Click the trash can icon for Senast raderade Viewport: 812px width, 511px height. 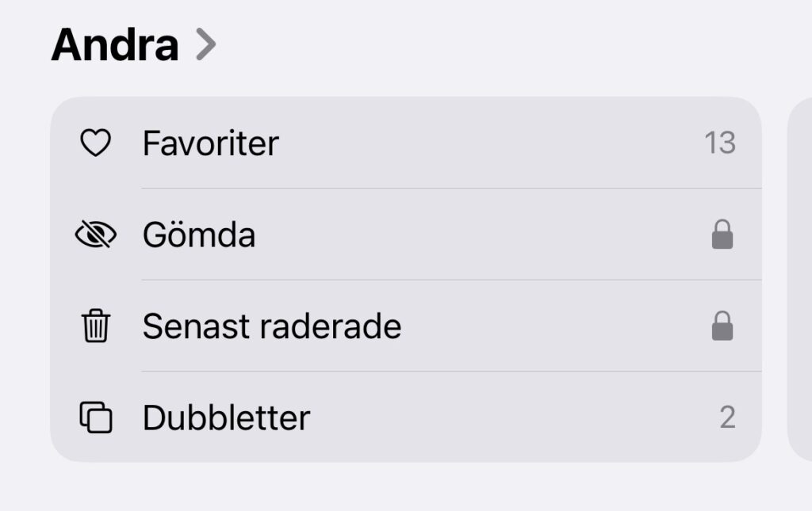tap(96, 326)
